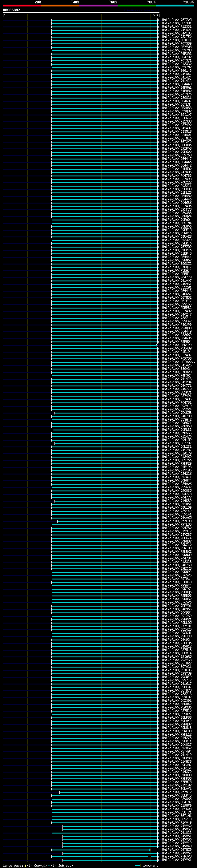
Task: Select label UniRef100_Q43437
Action: click(x=176, y=128)
